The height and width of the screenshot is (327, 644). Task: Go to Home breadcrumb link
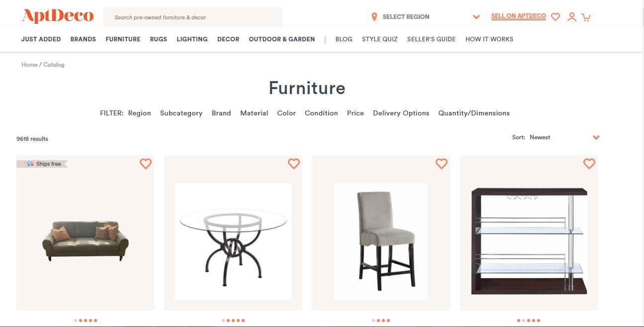click(29, 65)
